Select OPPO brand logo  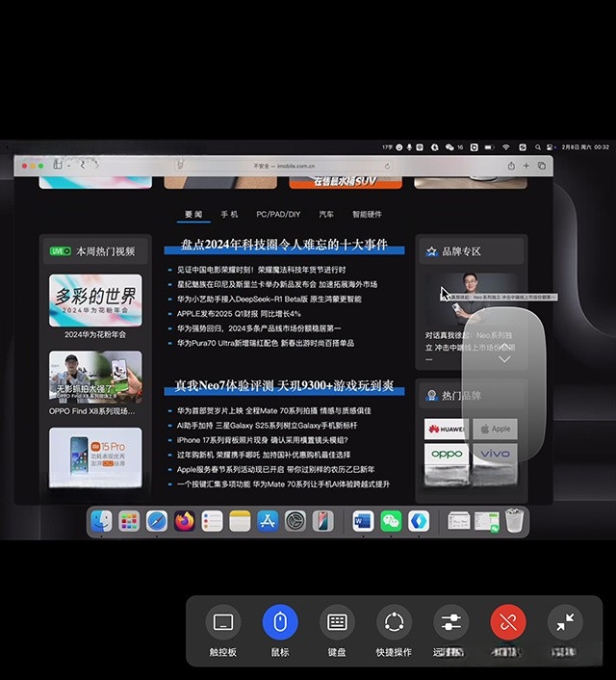447,454
